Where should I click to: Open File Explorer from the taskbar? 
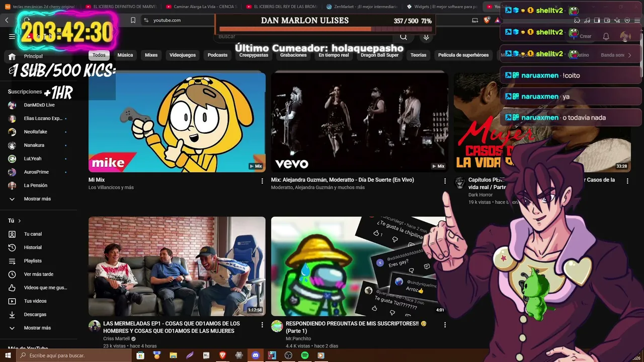(173, 355)
